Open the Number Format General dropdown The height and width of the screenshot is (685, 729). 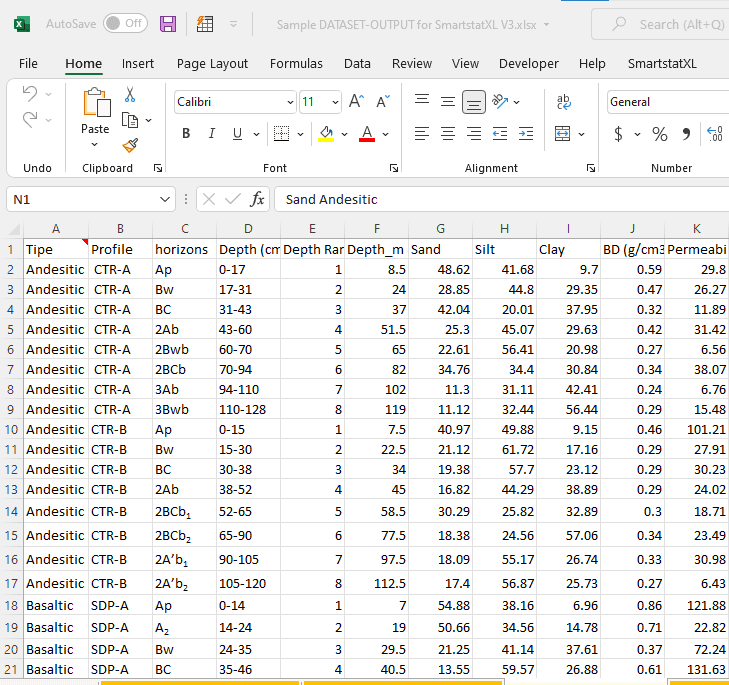(x=666, y=102)
